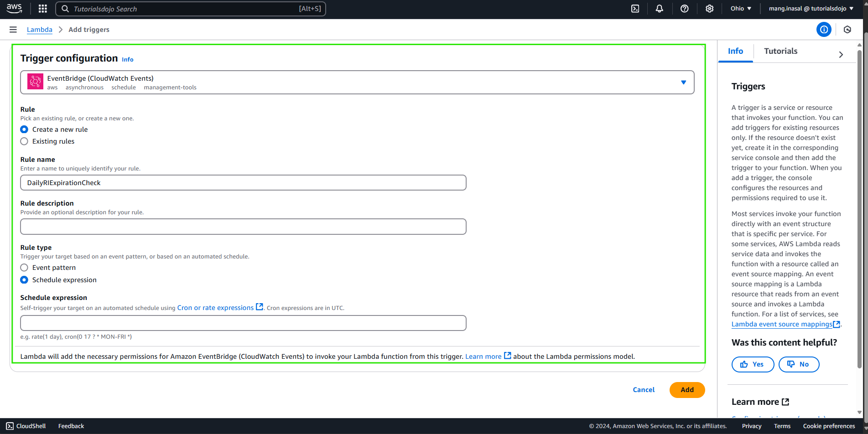Image resolution: width=868 pixels, height=434 pixels.
Task: Open the Ohio region dropdown
Action: (741, 9)
